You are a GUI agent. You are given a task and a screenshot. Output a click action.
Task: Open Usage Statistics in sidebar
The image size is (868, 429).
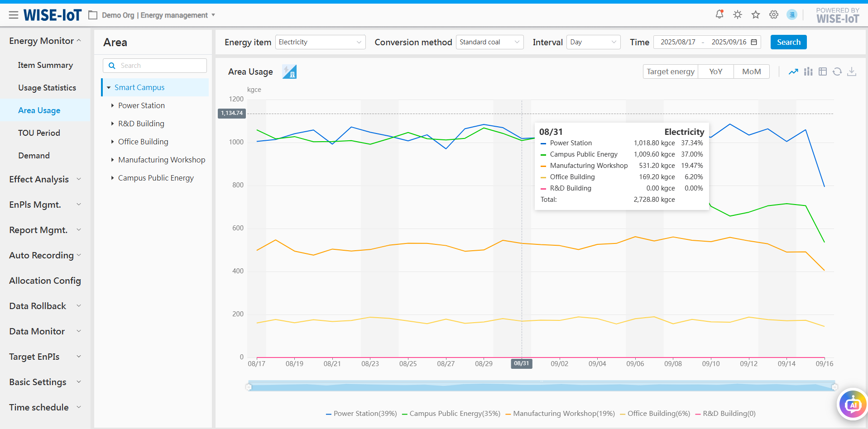pos(47,88)
